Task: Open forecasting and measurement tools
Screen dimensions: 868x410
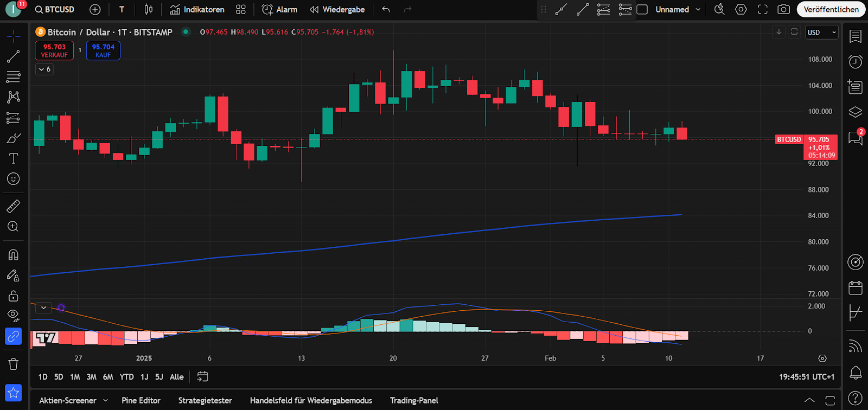Action: 14,118
